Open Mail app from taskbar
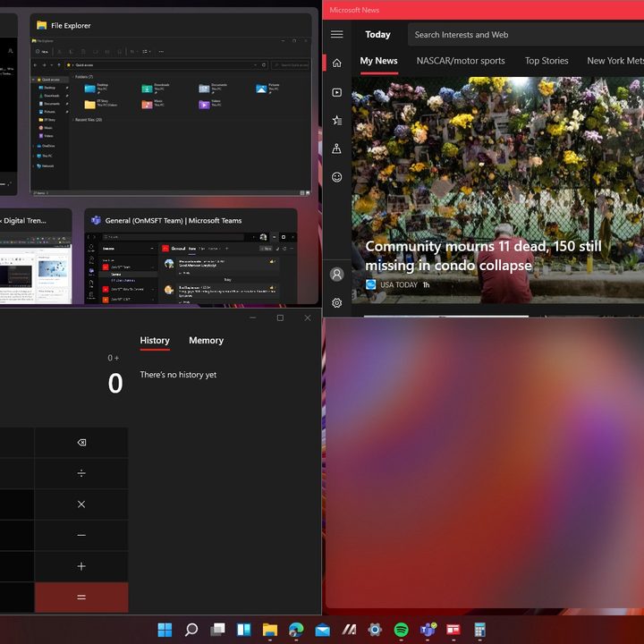Screen dimensions: 644x644 322,629
